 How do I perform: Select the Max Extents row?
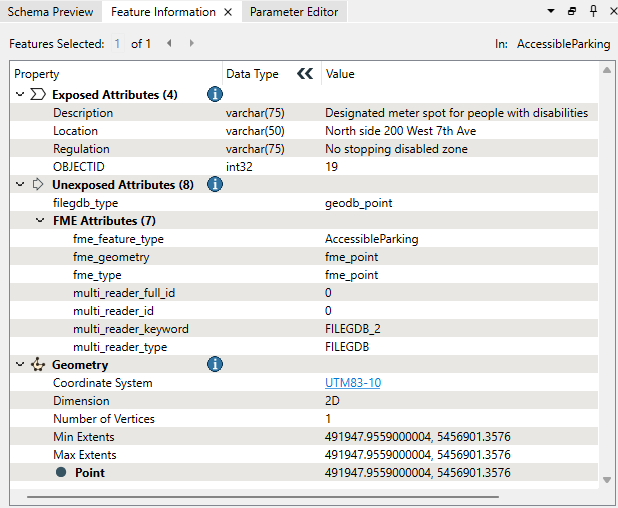pos(304,454)
